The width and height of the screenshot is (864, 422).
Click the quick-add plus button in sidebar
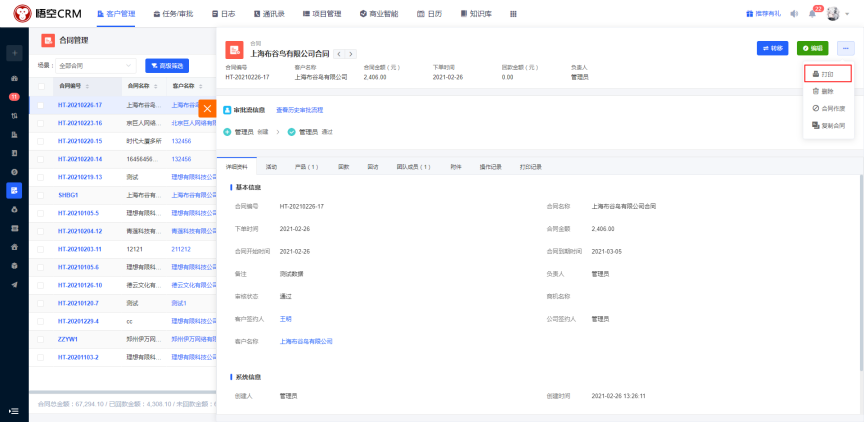(x=14, y=52)
